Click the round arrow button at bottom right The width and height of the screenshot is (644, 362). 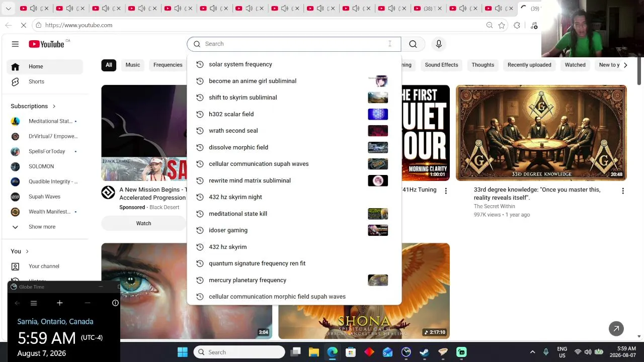pos(616,329)
